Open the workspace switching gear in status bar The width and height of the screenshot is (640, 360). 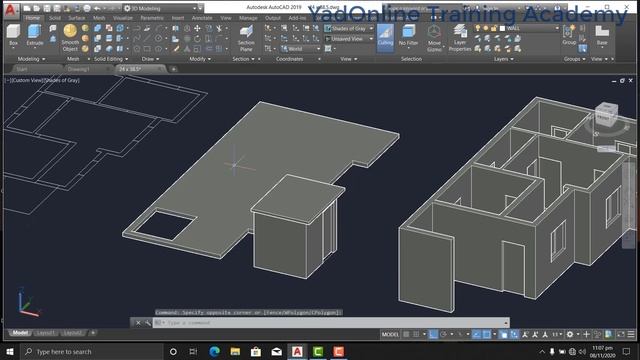(570, 334)
